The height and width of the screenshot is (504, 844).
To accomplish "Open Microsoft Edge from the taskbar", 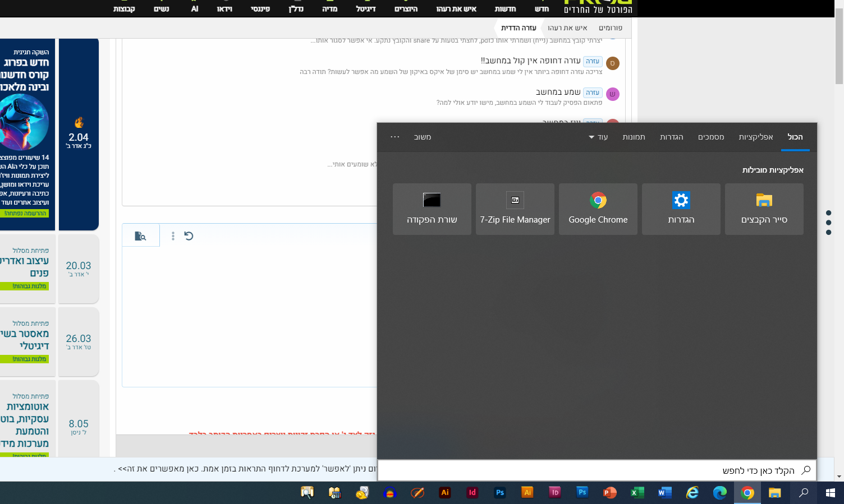I will click(x=720, y=493).
